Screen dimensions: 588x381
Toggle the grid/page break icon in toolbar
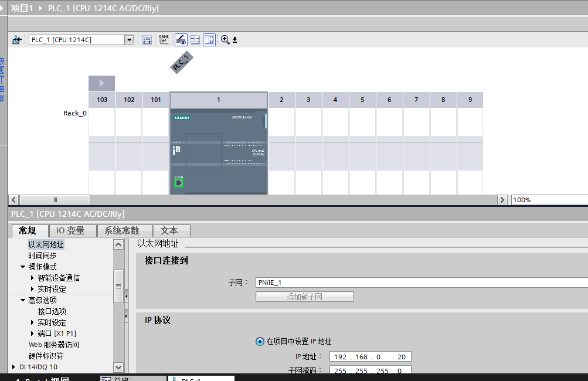(x=195, y=40)
